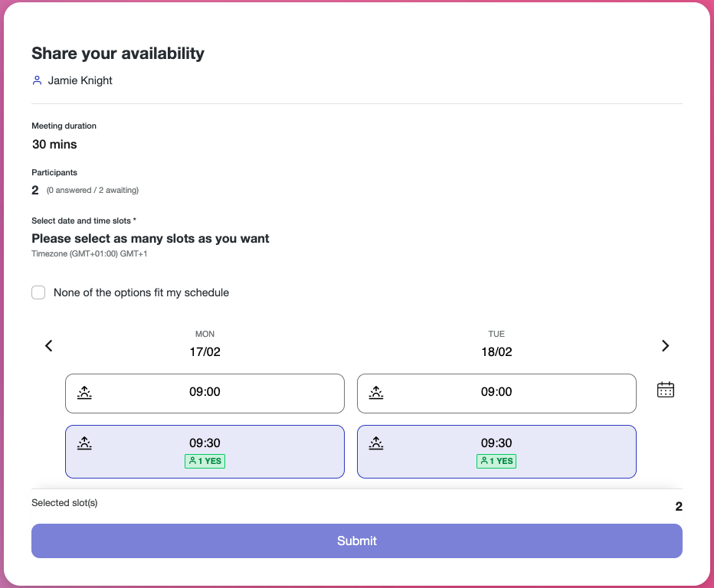Click the selected slots count number
Image resolution: width=714 pixels, height=588 pixels.
click(x=679, y=507)
